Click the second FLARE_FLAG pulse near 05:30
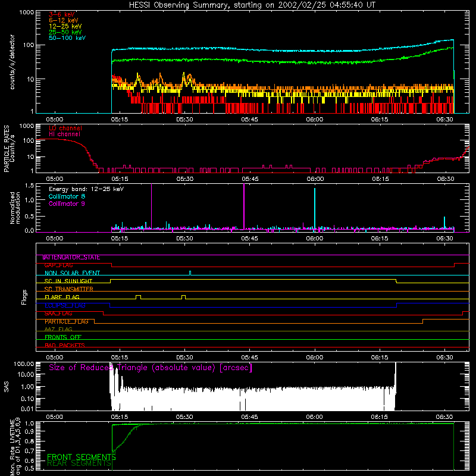Image resolution: width=476 pixels, height=476 pixels. (x=183, y=297)
